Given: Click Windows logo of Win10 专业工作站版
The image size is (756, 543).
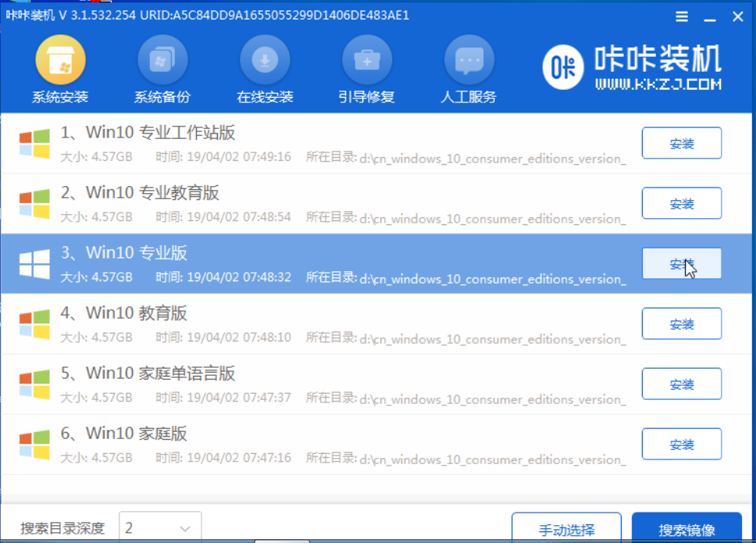Looking at the screenshot, I should click(35, 144).
